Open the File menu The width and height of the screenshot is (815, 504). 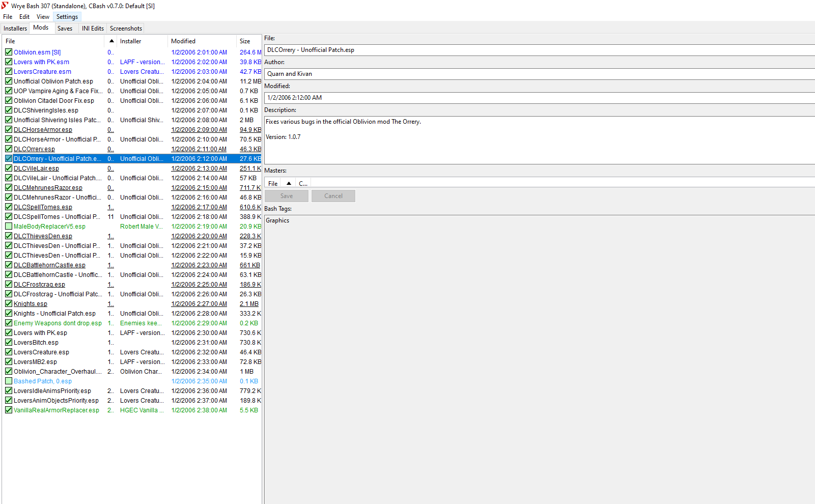pyautogui.click(x=8, y=17)
